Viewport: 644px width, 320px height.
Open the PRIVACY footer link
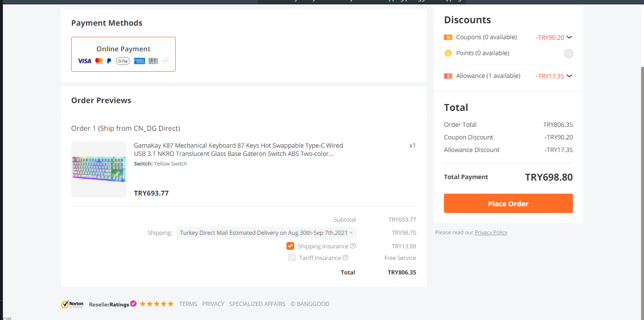point(213,304)
